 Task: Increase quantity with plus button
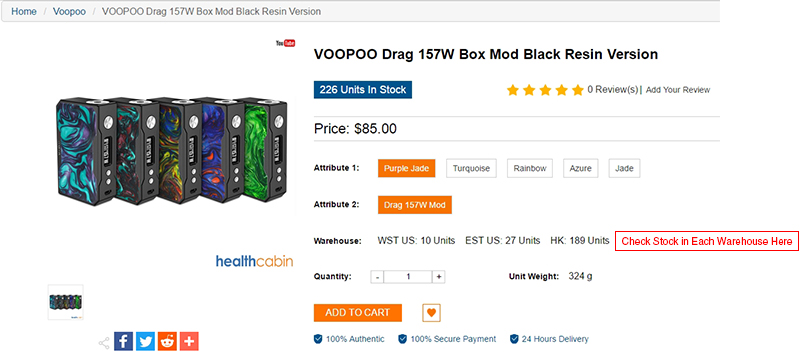pos(439,277)
